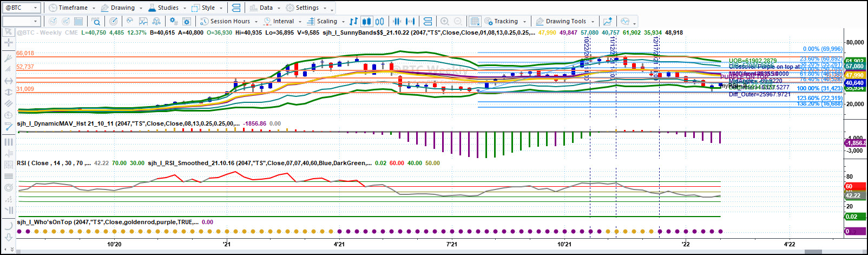Click the sjh_I_Who'sOnTop study label
The height and width of the screenshot is (255, 868).
click(x=107, y=222)
